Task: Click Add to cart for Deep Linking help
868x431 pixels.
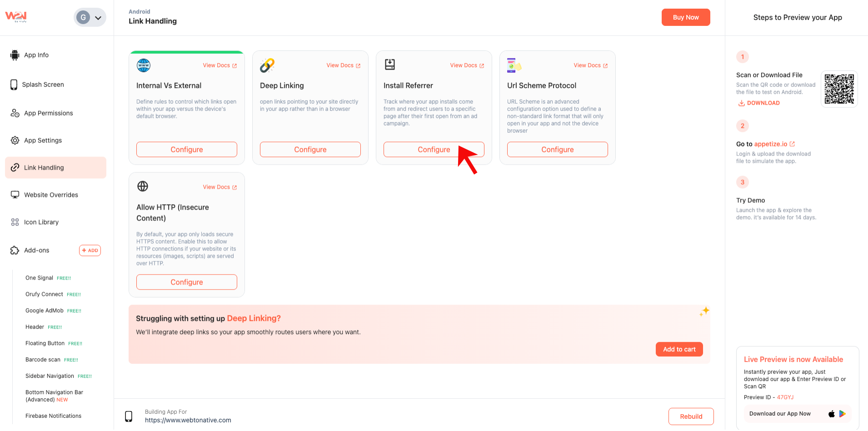Action: pyautogui.click(x=679, y=349)
